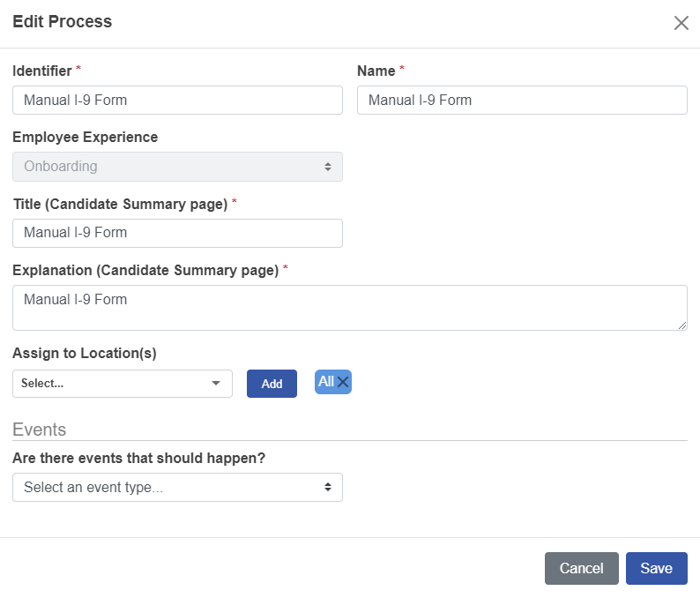Expand 'Select an event type...' dropdown

(176, 487)
